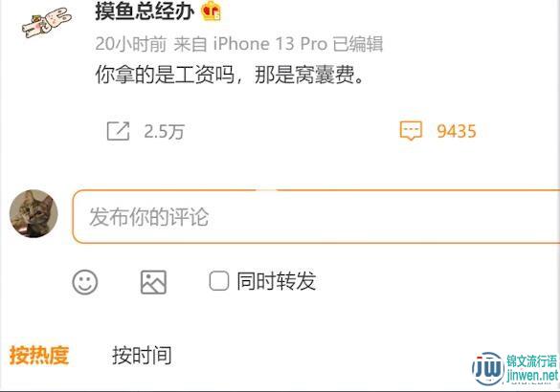Screen dimensions: 560x392
Task: Click the rabbit avatar of the poster
Action: tap(47, 22)
